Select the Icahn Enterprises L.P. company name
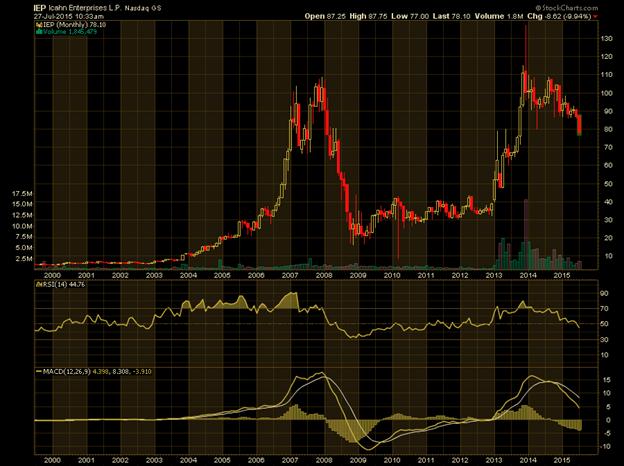Image resolution: width=624 pixels, height=466 pixels. 85,8
